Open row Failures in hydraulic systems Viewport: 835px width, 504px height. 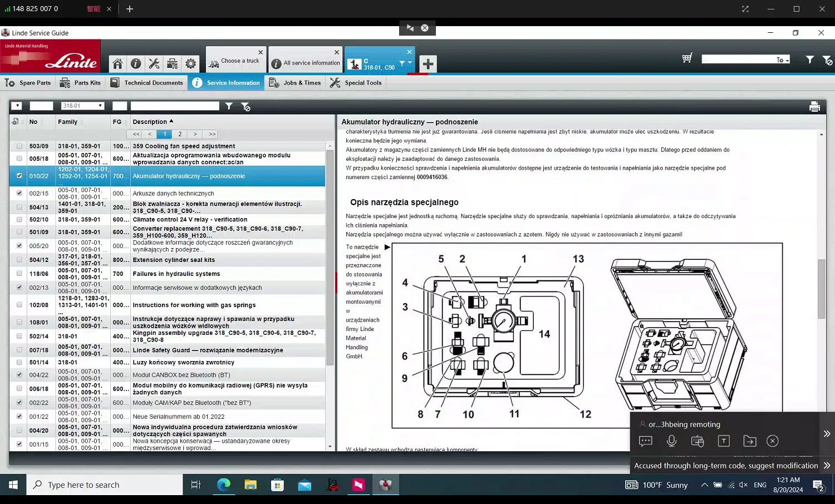coord(176,274)
